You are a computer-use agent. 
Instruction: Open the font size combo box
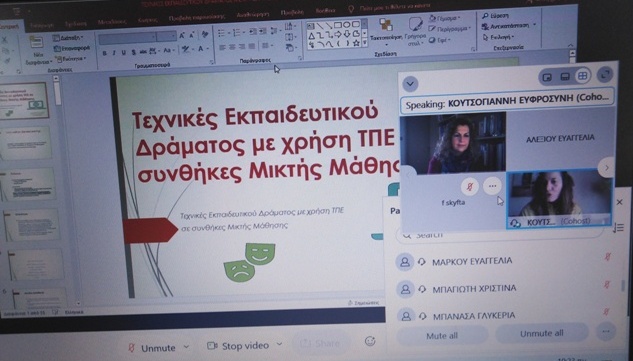166,37
